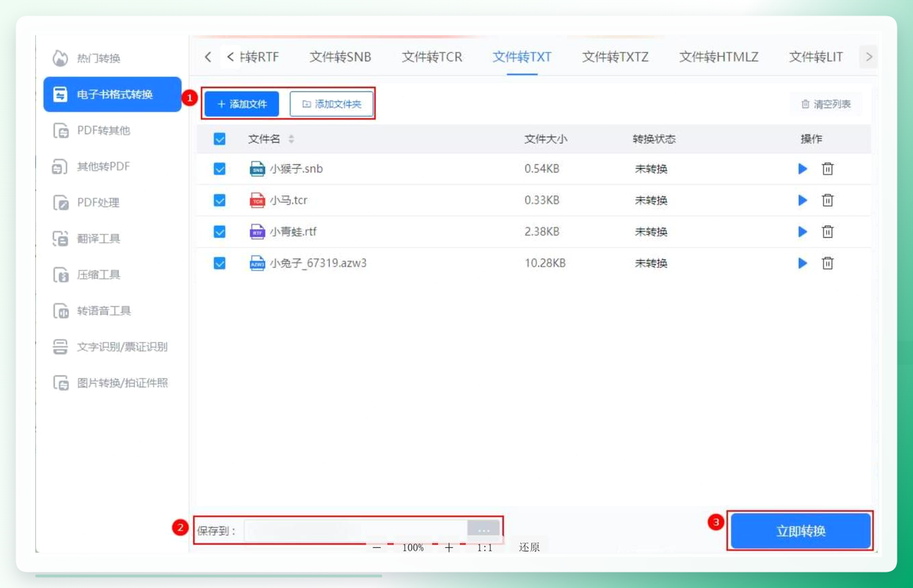Open 翻译工具 sidebar category

tap(87, 238)
